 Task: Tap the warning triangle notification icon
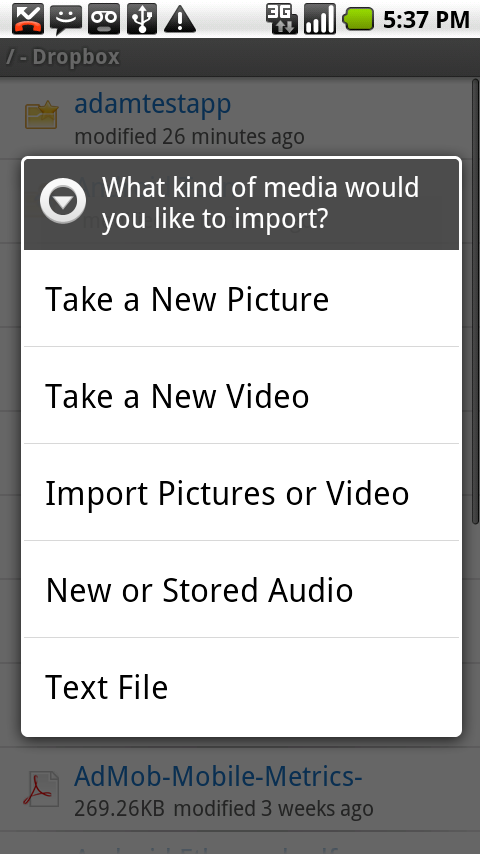coord(180,20)
